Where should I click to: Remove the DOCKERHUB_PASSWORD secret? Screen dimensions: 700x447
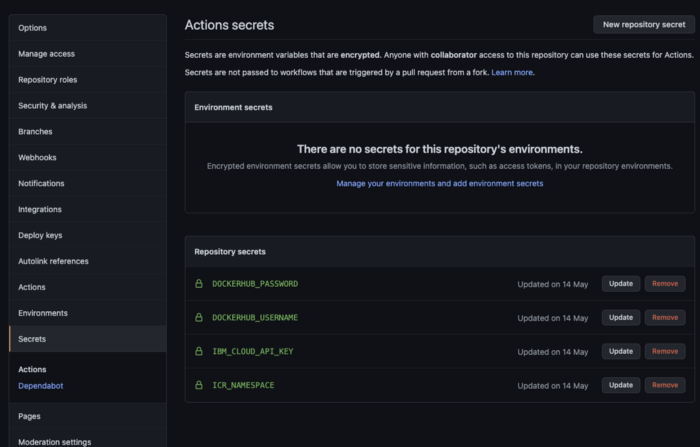[x=665, y=284]
